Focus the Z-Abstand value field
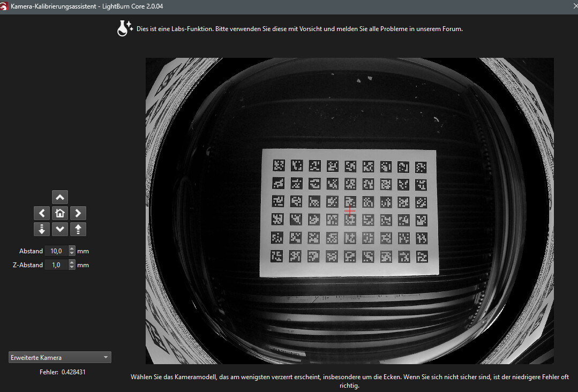Viewport: 578px width, 392px height. 56,265
